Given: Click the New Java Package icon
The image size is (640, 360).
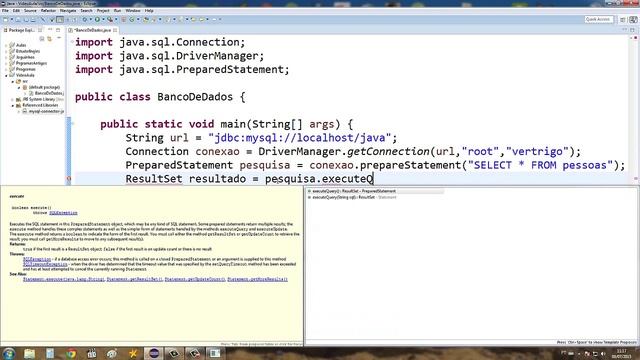Looking at the screenshot, I should point(124,20).
